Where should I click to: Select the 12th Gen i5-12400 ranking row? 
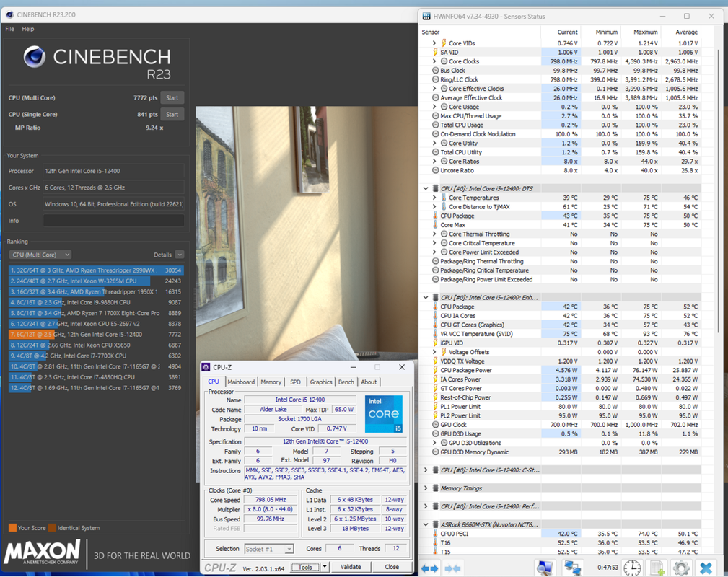pos(96,334)
